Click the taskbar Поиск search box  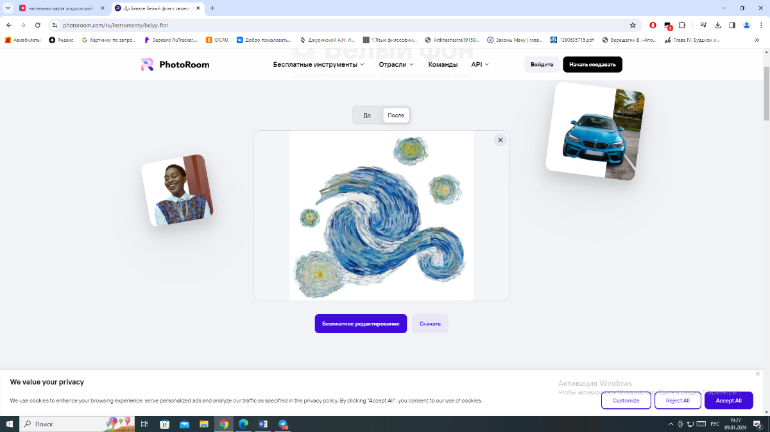[77, 424]
